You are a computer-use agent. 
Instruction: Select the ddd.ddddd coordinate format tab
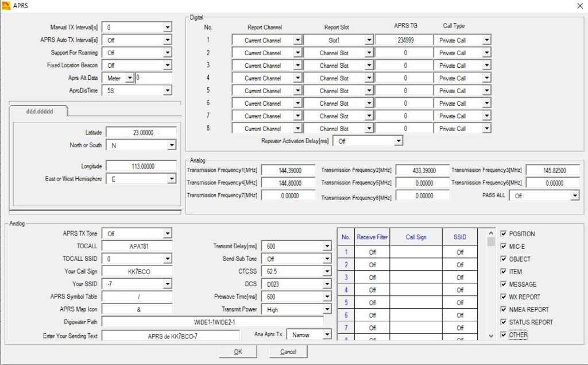click(38, 112)
